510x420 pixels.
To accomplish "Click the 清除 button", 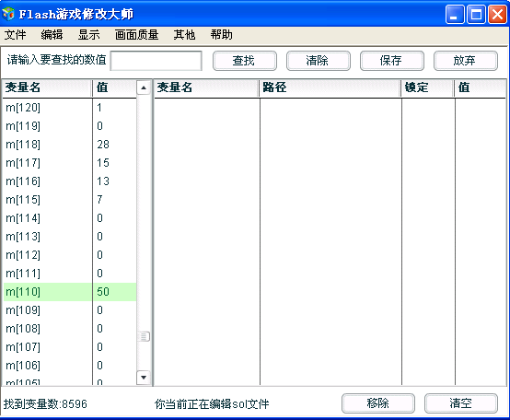I will point(319,61).
